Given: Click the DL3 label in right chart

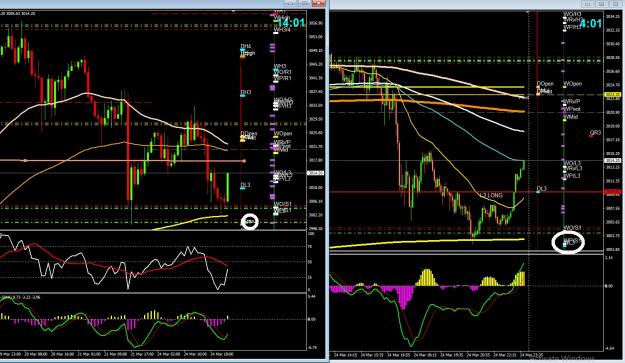Looking at the screenshot, I should coord(541,189).
